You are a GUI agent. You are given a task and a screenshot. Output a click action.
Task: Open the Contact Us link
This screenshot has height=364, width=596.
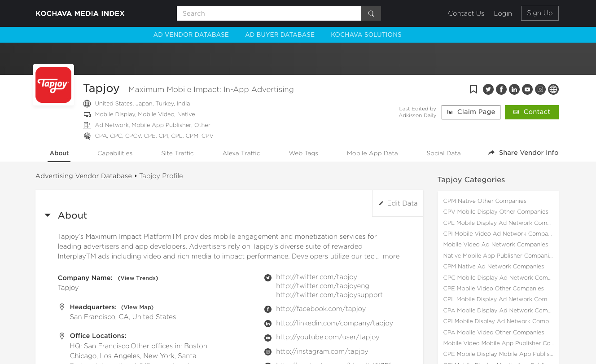(466, 13)
